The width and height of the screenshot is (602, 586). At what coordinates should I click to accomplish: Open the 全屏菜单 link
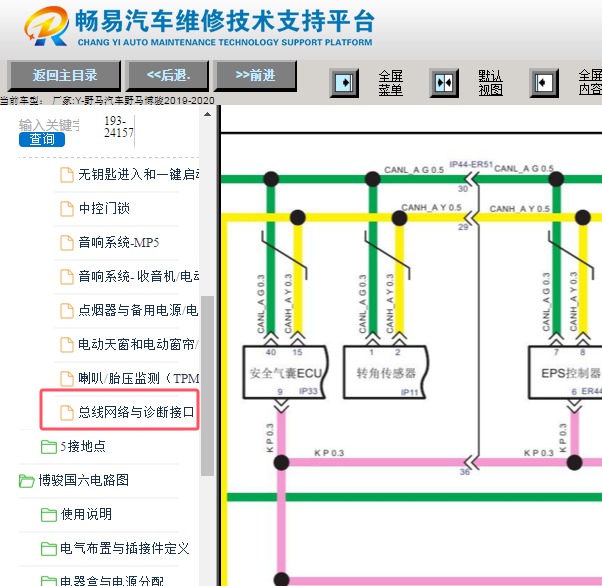(x=390, y=83)
